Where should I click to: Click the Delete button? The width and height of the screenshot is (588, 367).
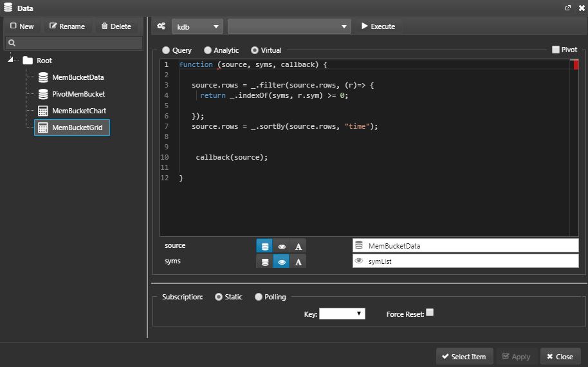[x=116, y=26]
